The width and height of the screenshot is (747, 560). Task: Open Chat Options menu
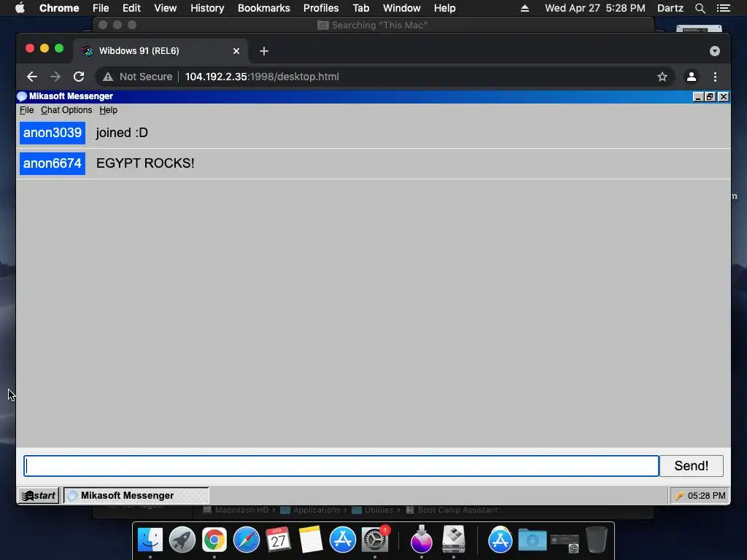tap(66, 110)
